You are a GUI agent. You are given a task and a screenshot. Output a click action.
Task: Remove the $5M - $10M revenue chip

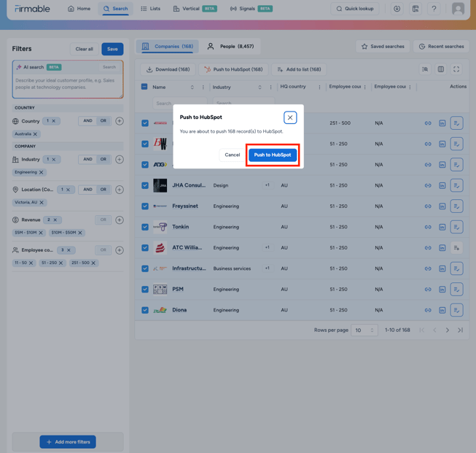click(x=41, y=233)
